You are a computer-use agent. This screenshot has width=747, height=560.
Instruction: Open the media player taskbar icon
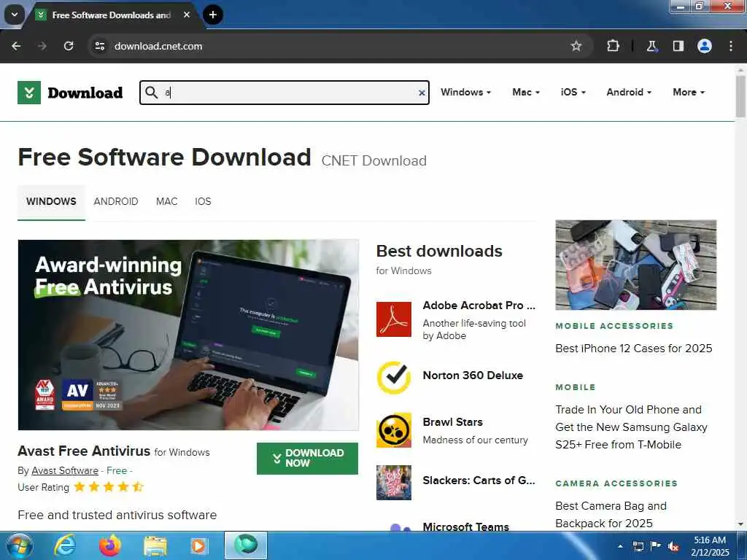click(x=198, y=546)
